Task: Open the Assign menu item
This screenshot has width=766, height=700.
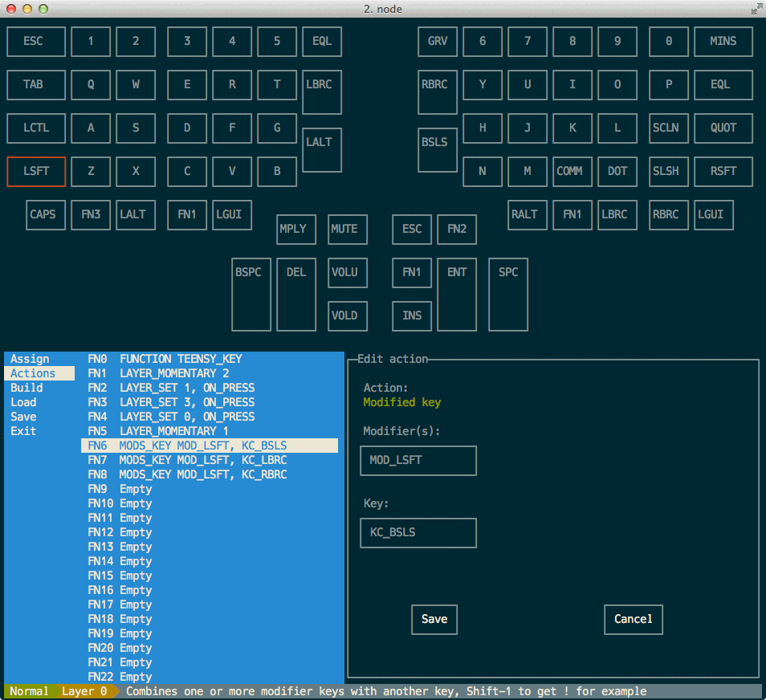Action: [x=30, y=359]
